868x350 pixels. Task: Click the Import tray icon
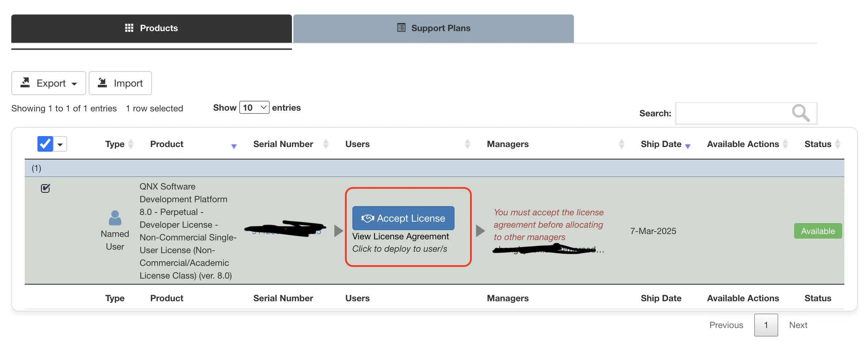(102, 82)
